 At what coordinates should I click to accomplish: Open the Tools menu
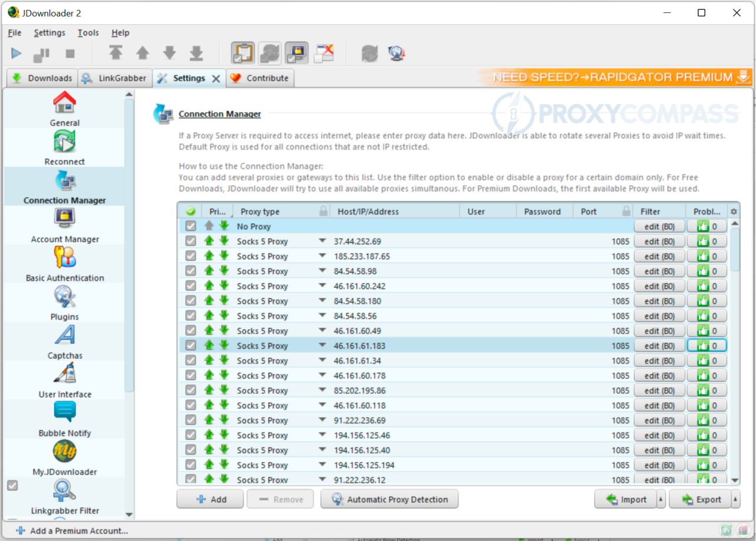coord(87,32)
